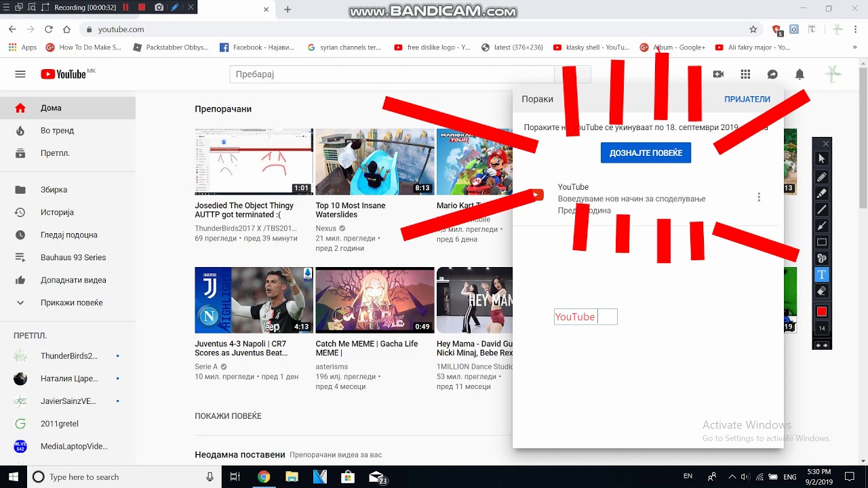This screenshot has height=488, width=868.
Task: Open the ПРИЈАТЕЛИ friends link
Action: [x=747, y=99]
